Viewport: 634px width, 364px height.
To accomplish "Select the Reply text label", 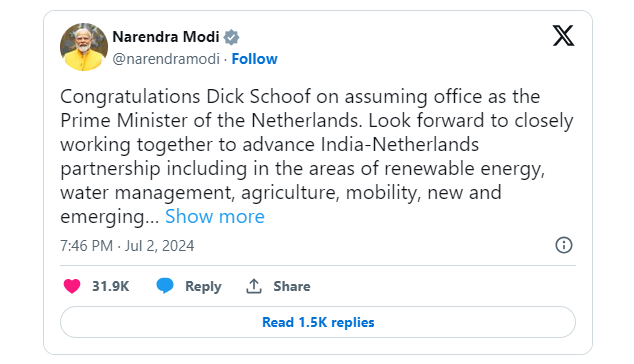I will pyautogui.click(x=203, y=287).
